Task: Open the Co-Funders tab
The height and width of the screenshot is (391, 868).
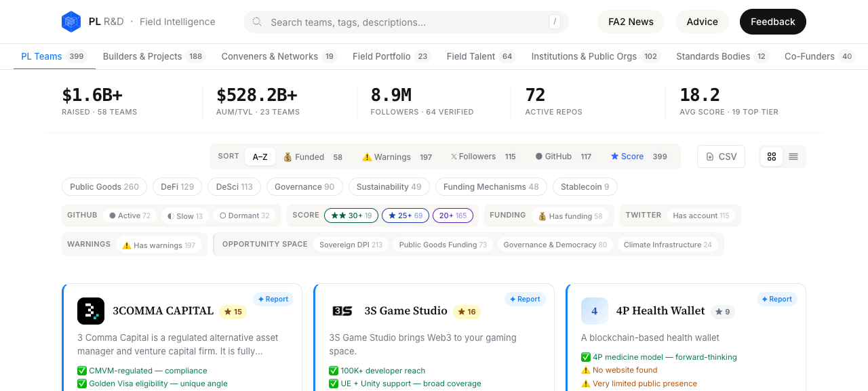Action: pyautogui.click(x=820, y=56)
